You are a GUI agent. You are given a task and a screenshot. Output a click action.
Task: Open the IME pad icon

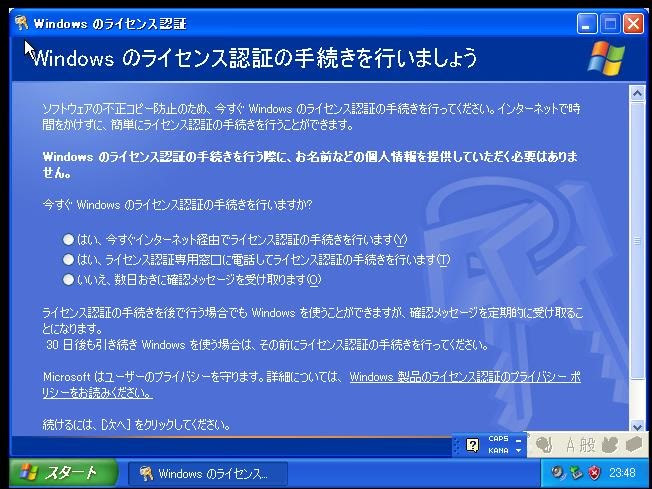[x=609, y=445]
